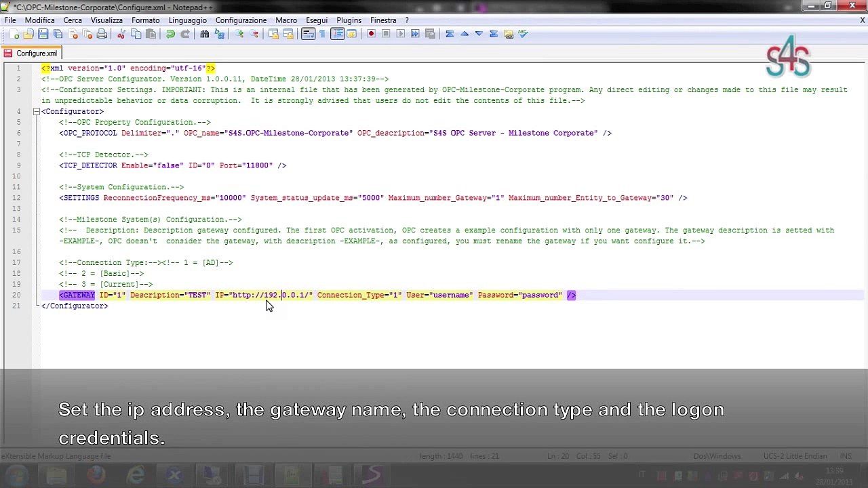Click Save Recorded Macro icon

click(429, 34)
